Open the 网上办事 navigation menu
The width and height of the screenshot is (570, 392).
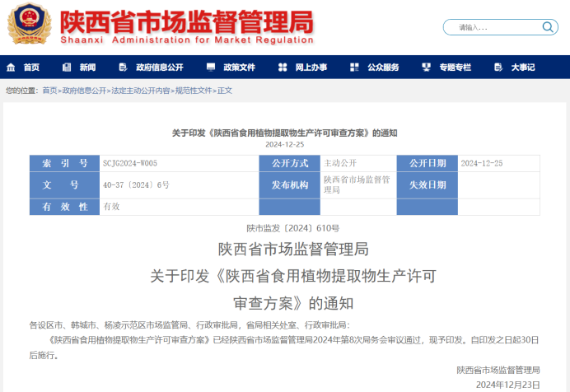(x=311, y=68)
